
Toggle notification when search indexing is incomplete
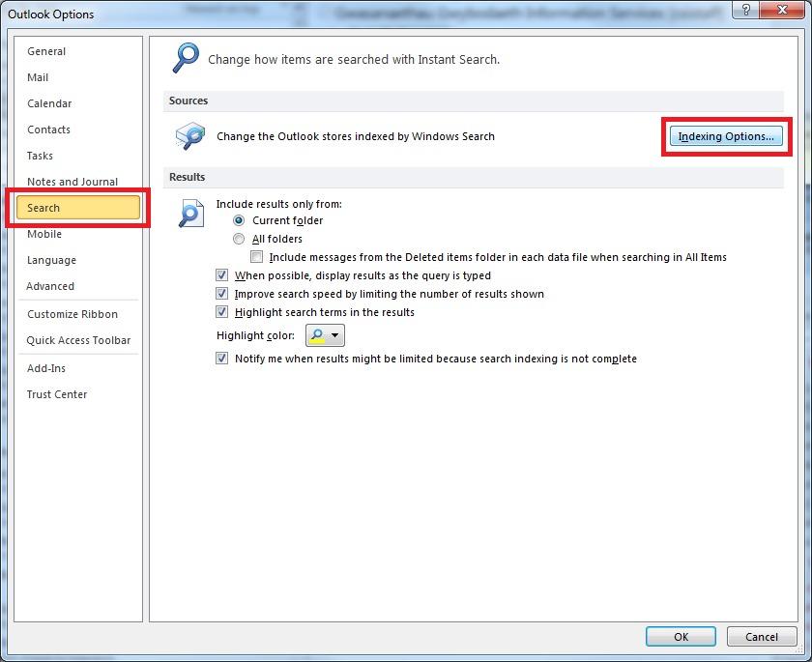pyautogui.click(x=221, y=359)
